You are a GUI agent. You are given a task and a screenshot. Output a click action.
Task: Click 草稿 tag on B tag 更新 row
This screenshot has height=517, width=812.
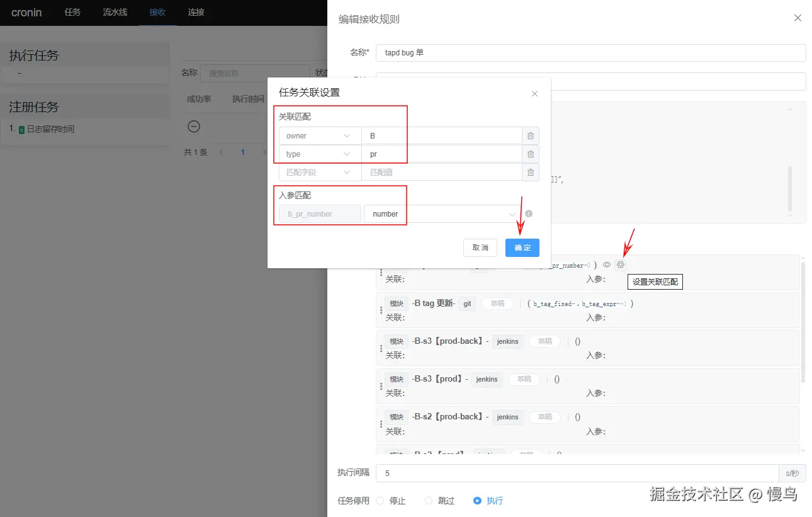coord(497,304)
